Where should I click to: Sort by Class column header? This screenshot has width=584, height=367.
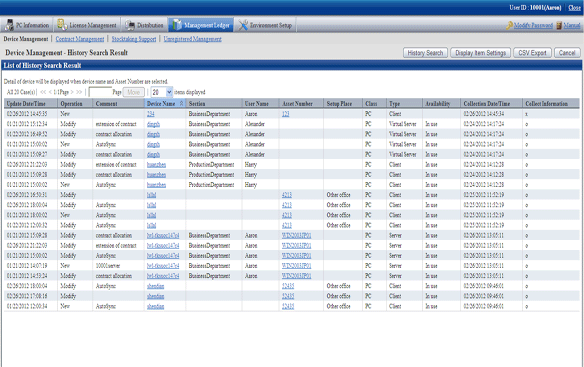click(x=371, y=104)
